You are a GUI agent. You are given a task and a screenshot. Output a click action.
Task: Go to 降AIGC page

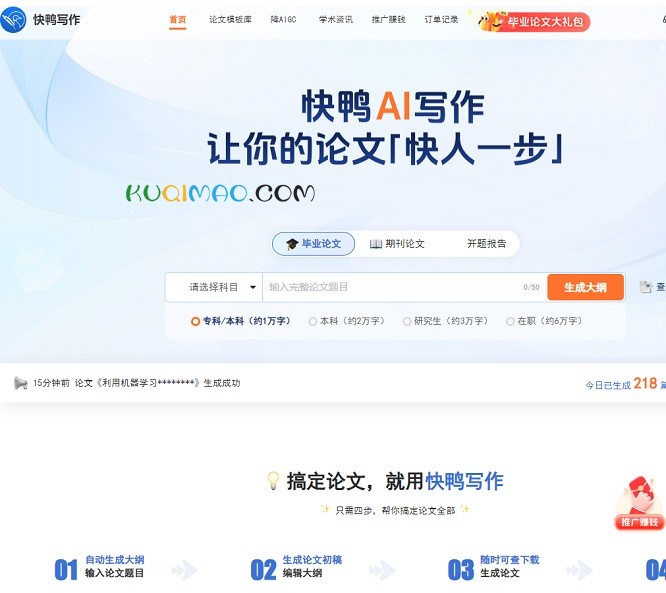point(283,20)
